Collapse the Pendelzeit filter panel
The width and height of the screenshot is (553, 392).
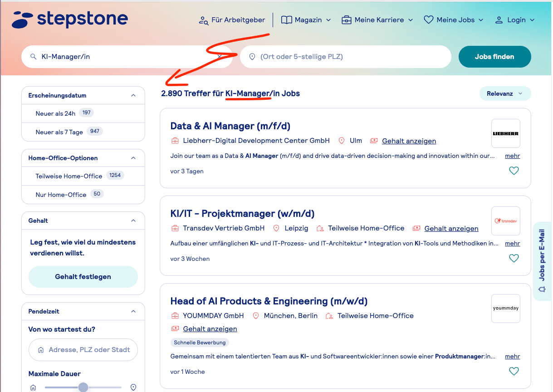[133, 311]
